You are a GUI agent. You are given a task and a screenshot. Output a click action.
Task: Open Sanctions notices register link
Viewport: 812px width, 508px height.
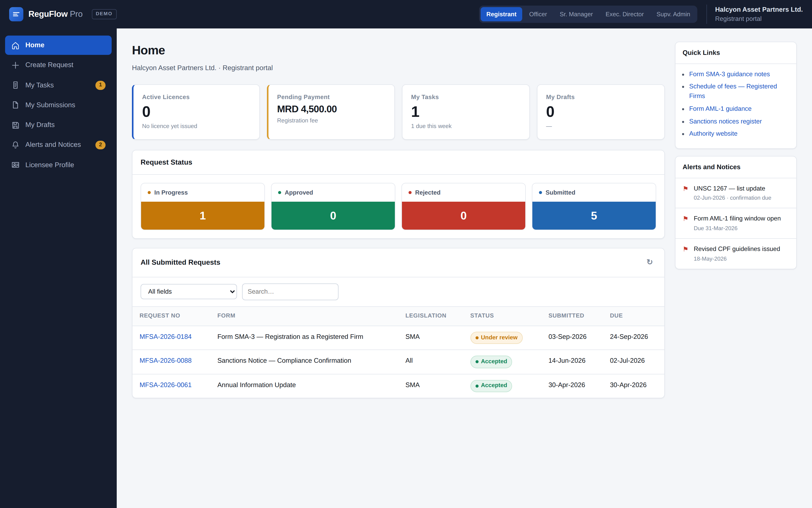point(725,121)
